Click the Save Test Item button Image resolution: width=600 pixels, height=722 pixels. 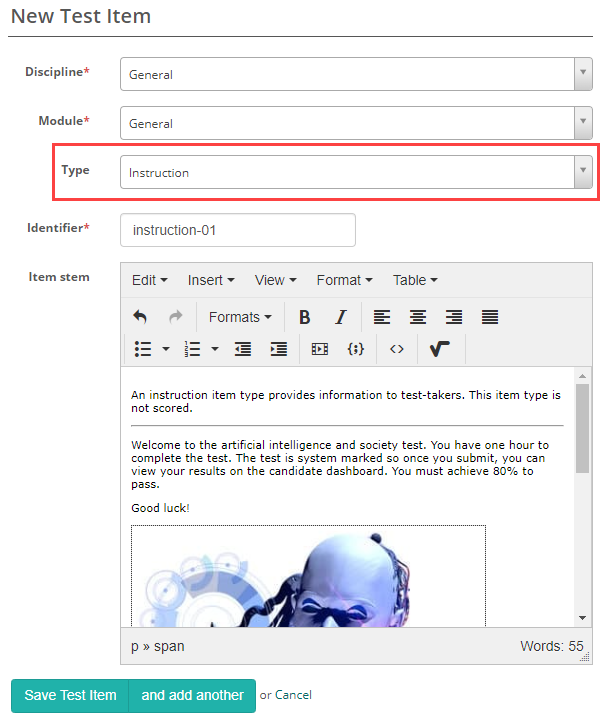[x=70, y=695]
